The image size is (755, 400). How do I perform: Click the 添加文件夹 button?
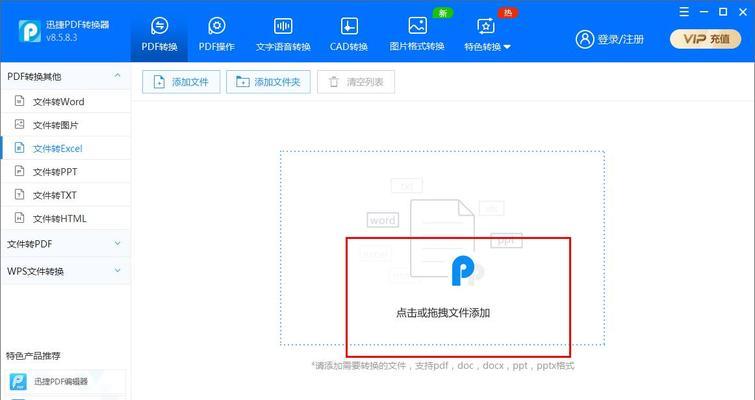click(x=268, y=82)
